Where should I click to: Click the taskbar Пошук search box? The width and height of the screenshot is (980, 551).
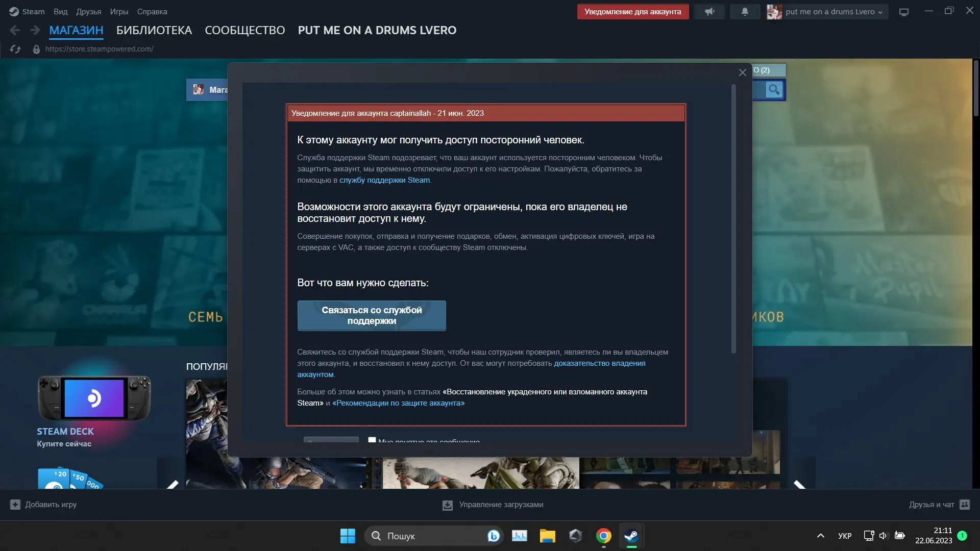(433, 536)
